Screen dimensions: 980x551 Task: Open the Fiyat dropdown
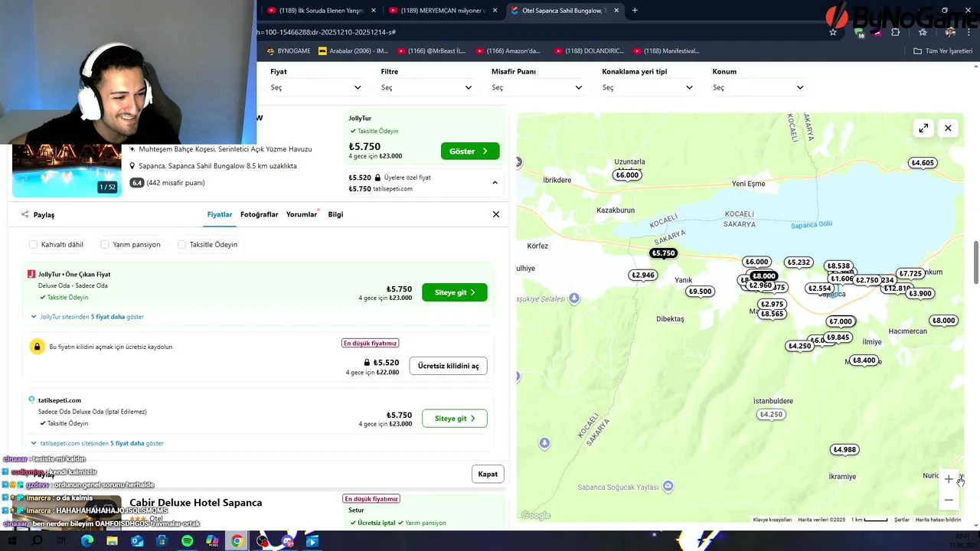(x=315, y=87)
